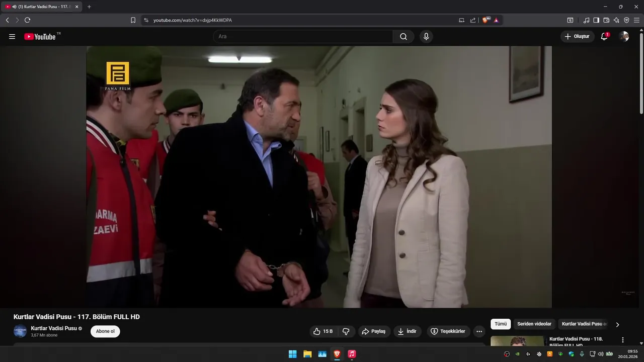Viewport: 644px width, 362px height.
Task: Dislike the video with thumbs down
Action: pyautogui.click(x=346, y=331)
